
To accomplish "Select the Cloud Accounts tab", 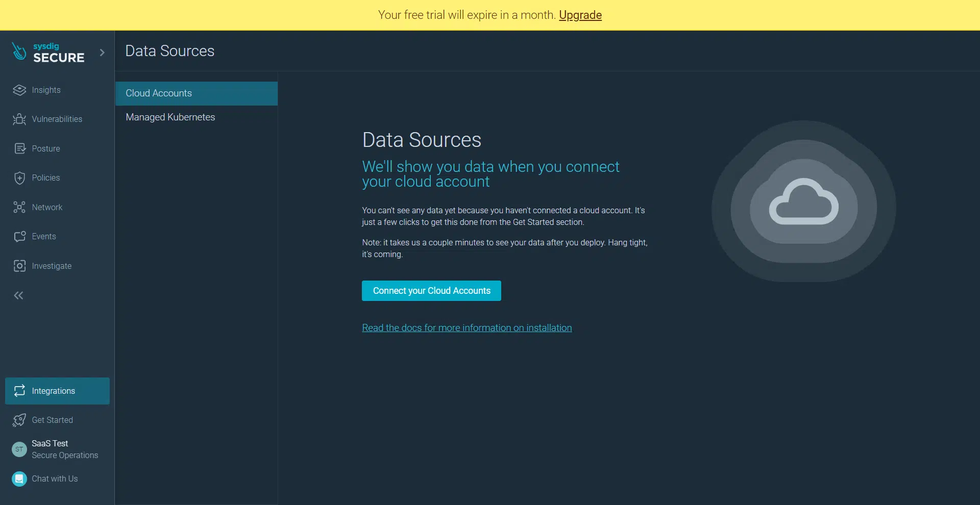I will pyautogui.click(x=197, y=93).
